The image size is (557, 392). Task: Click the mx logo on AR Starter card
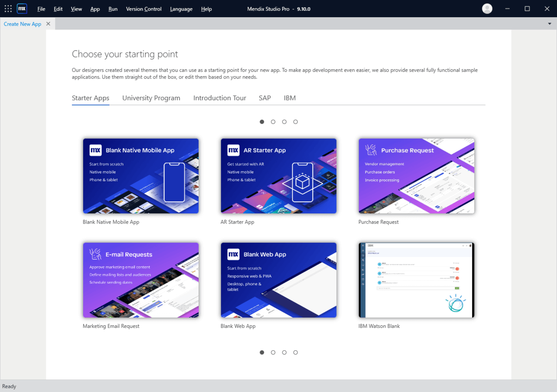coord(233,150)
